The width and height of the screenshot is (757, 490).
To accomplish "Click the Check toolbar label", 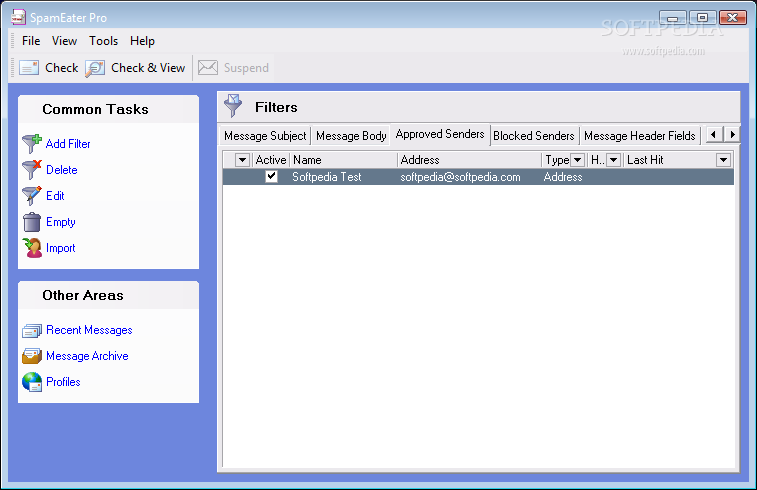I will click(61, 68).
